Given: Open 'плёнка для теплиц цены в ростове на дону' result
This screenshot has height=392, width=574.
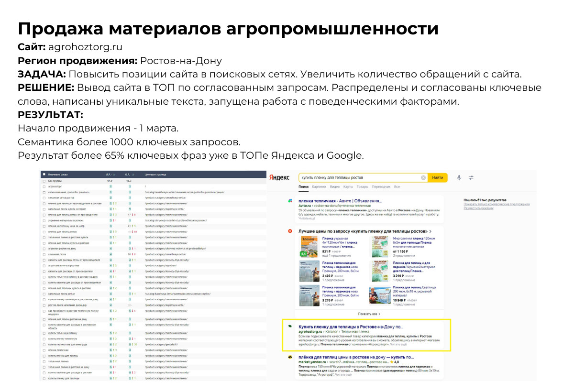Looking at the screenshot, I should [x=356, y=357].
